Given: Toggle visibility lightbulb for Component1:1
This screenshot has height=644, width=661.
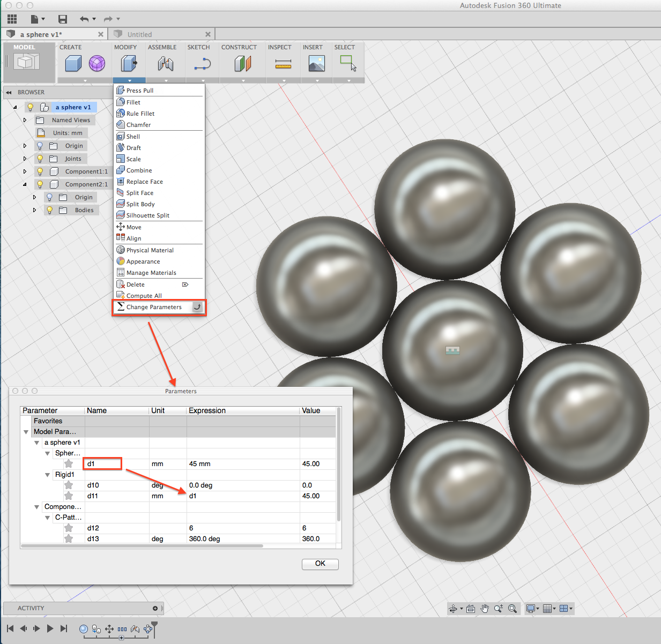Looking at the screenshot, I should point(40,171).
